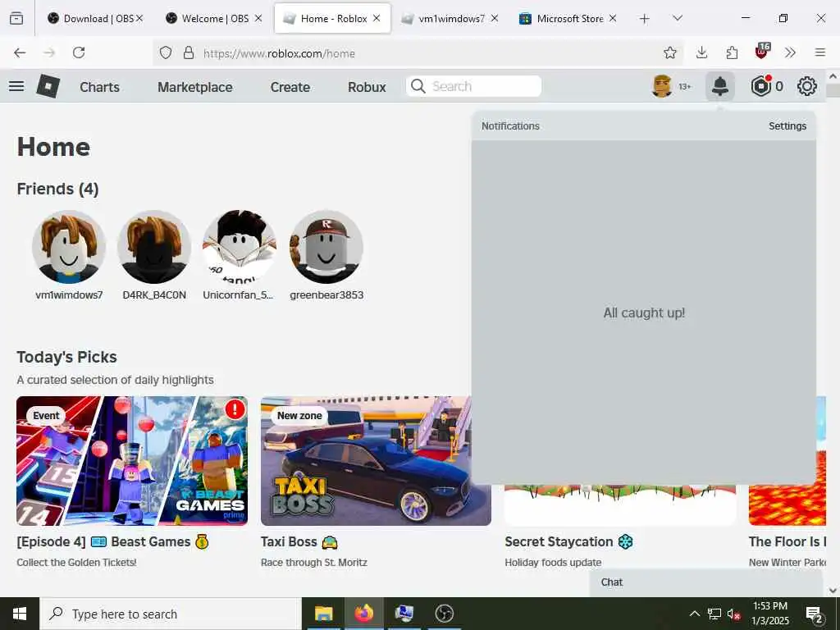Click the Firefox forward arrow

(49, 52)
